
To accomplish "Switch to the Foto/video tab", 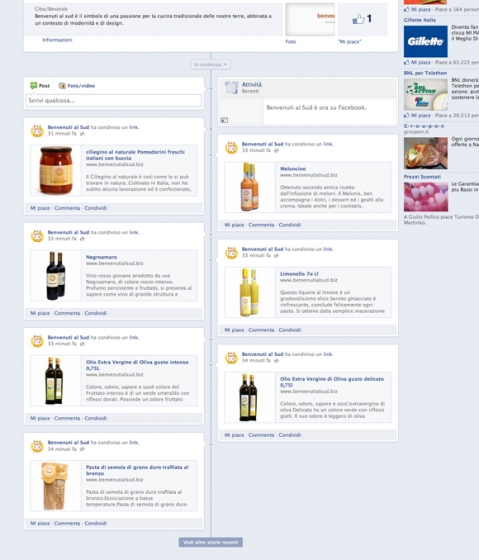I will pos(77,86).
